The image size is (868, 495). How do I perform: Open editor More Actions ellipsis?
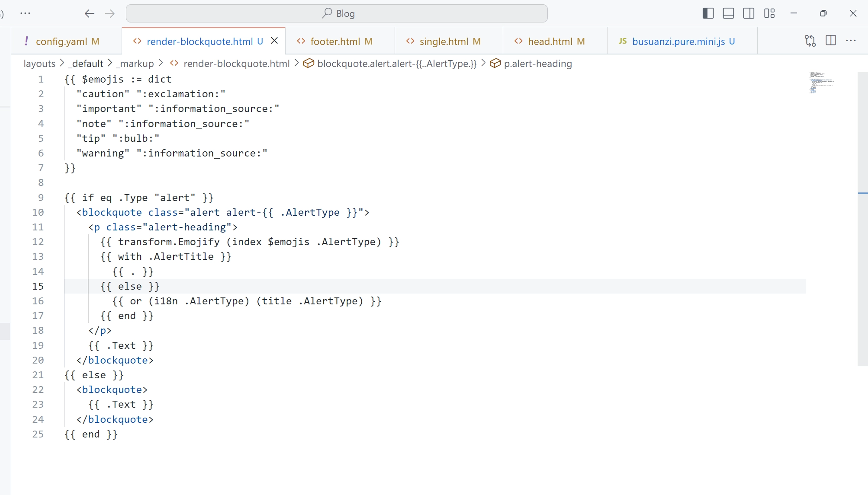point(851,41)
